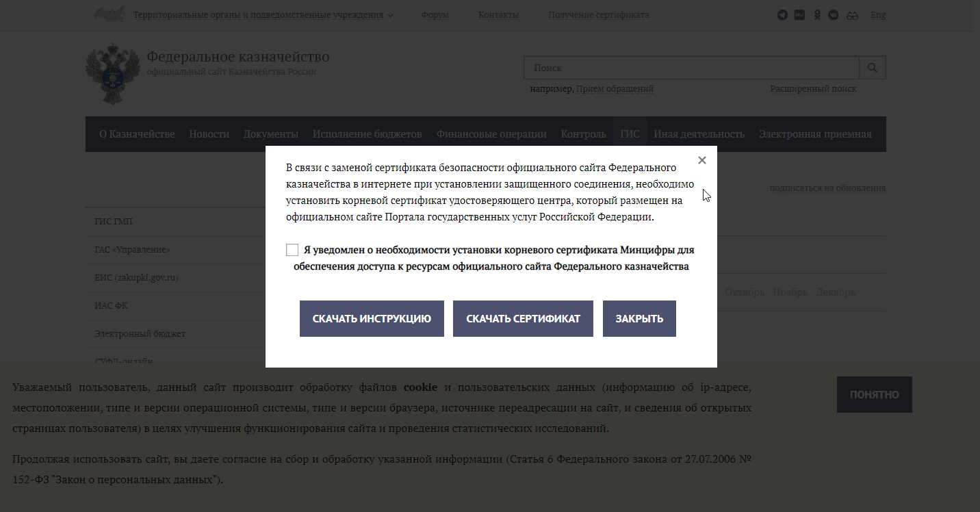Accept cookies with the Понятно button

point(874,394)
